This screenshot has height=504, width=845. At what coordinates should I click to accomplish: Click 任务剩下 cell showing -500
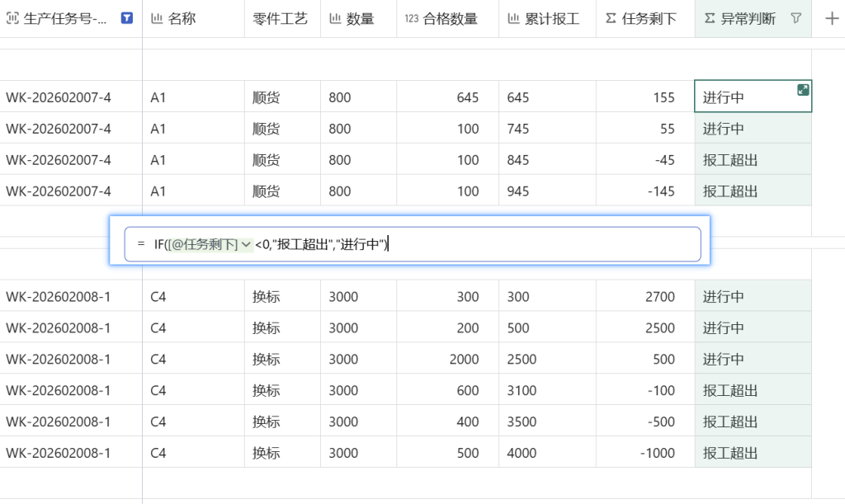coord(645,421)
